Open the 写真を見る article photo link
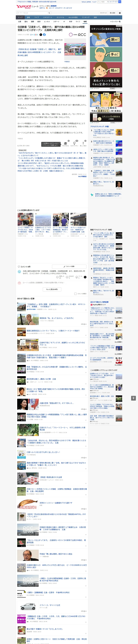 pos(39,52)
